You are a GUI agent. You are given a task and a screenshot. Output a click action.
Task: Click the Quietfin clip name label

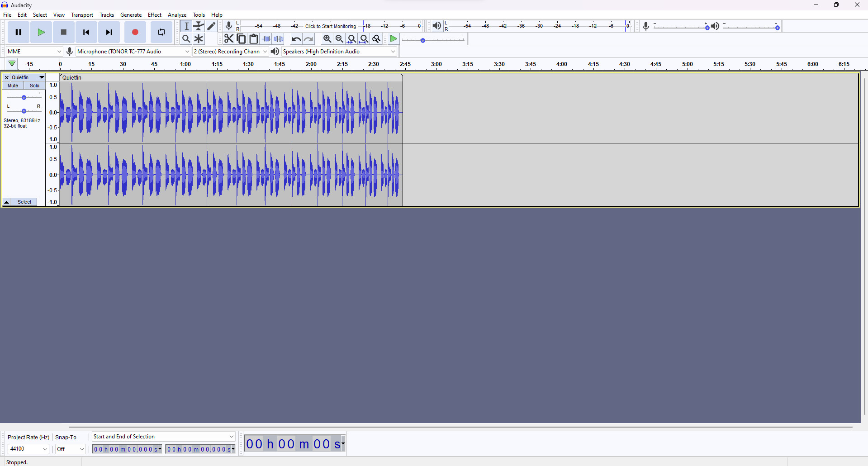click(72, 78)
